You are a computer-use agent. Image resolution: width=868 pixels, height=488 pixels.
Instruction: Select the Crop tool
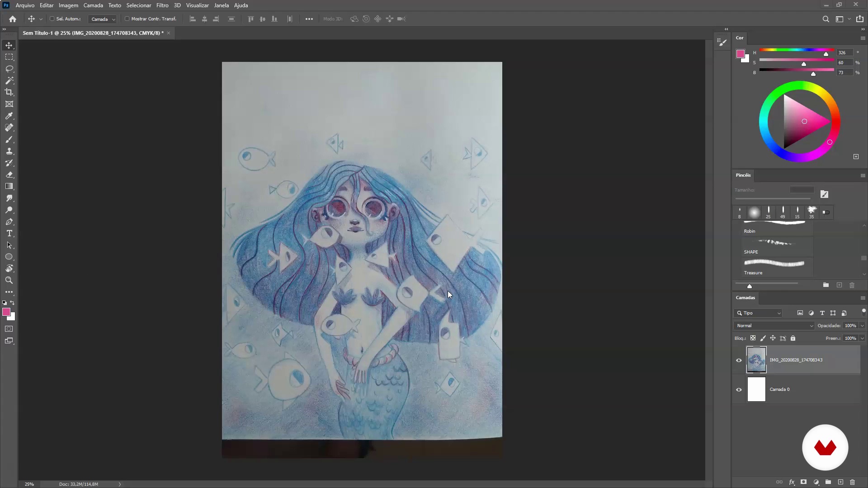click(x=9, y=92)
